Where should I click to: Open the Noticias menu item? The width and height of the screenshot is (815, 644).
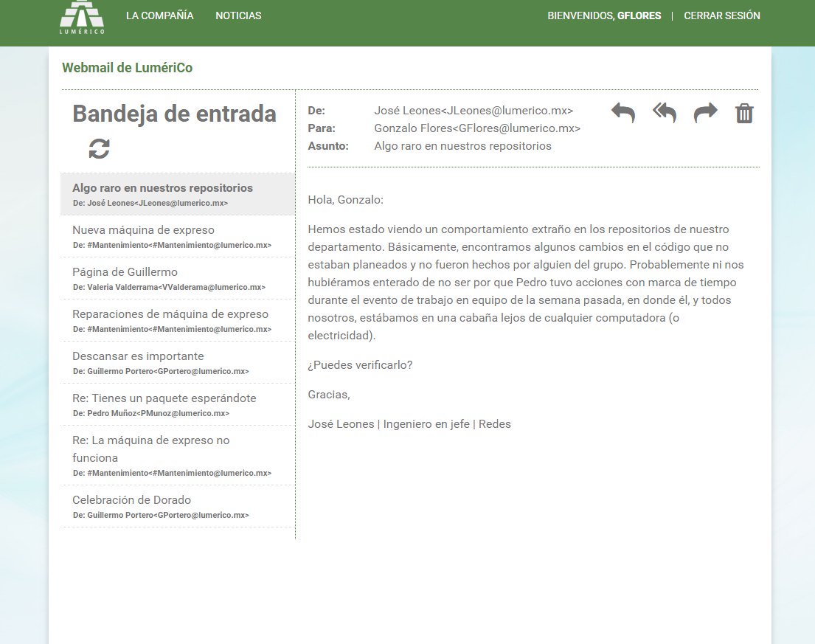(x=238, y=15)
